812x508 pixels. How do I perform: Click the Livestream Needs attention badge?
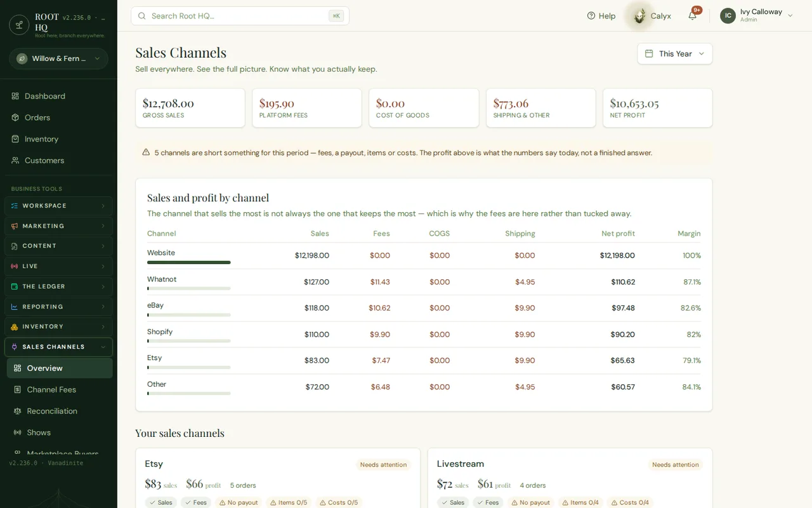676,465
